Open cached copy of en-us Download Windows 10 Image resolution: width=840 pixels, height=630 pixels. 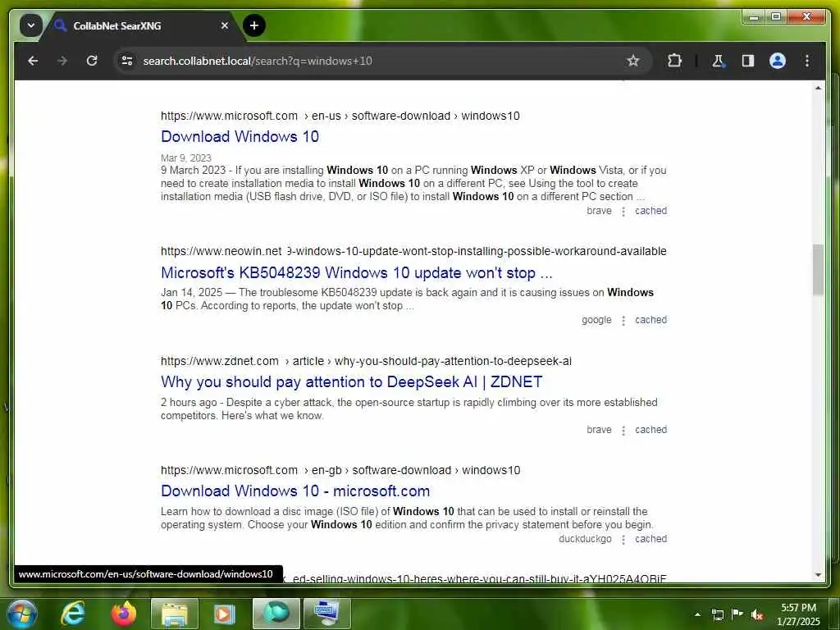click(x=651, y=211)
